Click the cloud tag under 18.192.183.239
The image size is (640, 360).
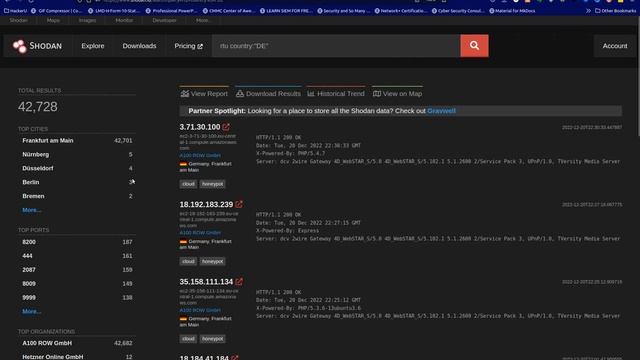coord(188,261)
